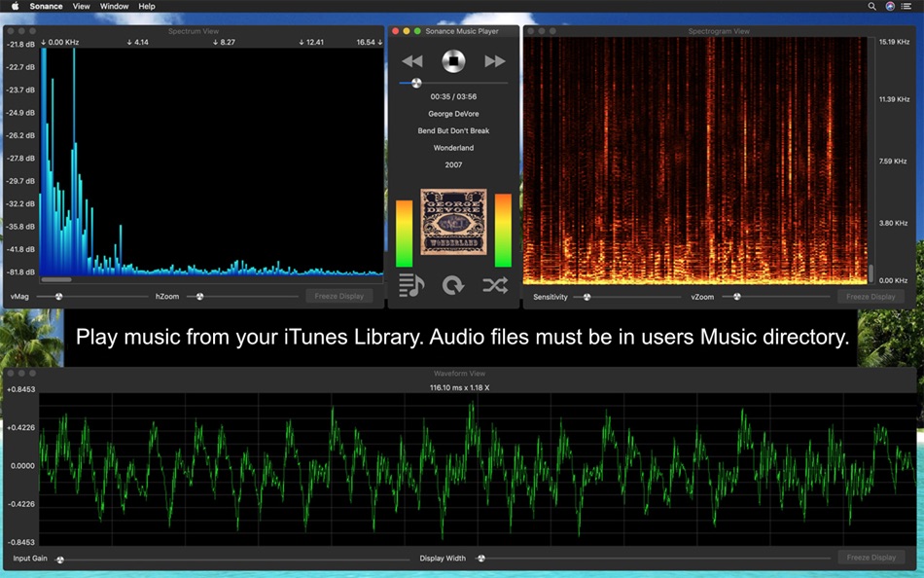Click the playback position slider knob
The width and height of the screenshot is (924, 578).
coord(416,83)
